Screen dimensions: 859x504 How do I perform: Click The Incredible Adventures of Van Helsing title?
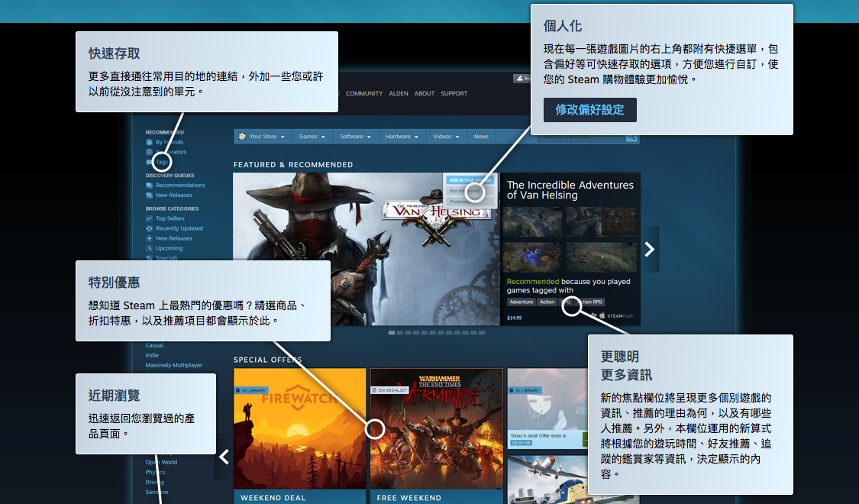pyautogui.click(x=570, y=190)
